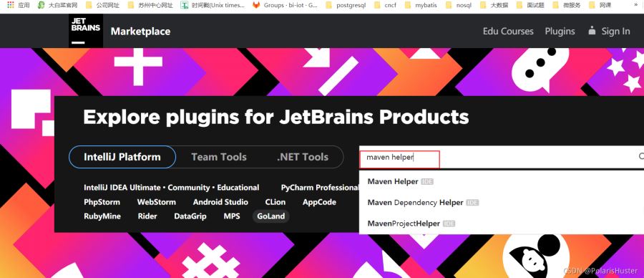Open the mybatis bookmark folder

[x=420, y=5]
